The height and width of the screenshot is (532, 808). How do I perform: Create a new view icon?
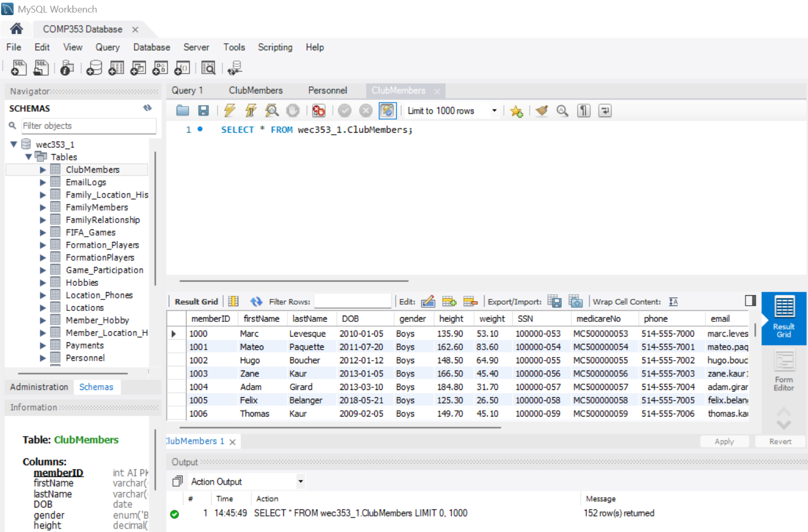(138, 68)
